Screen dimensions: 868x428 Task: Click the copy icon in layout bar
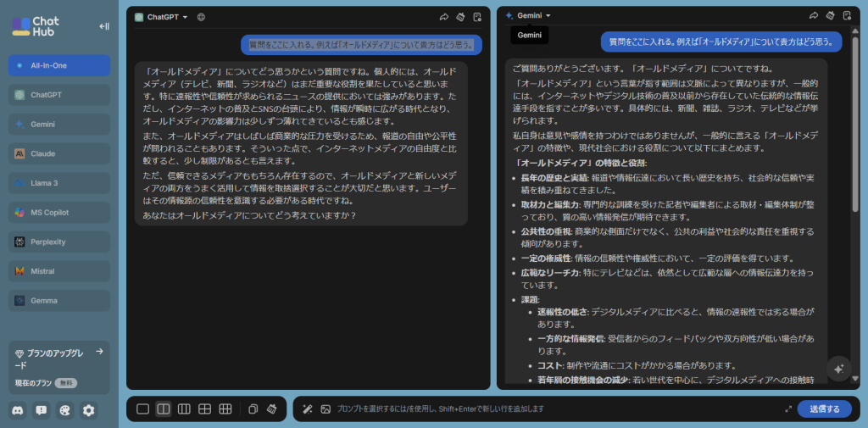click(x=253, y=409)
